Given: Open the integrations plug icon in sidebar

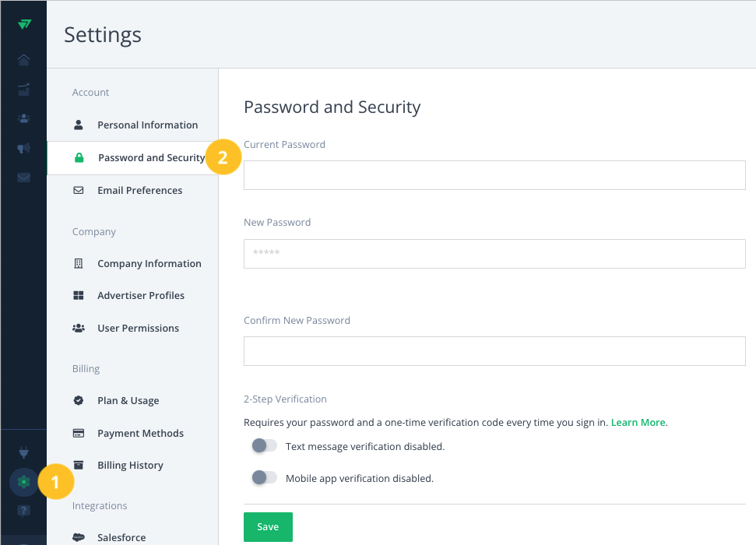Looking at the screenshot, I should pos(23,452).
